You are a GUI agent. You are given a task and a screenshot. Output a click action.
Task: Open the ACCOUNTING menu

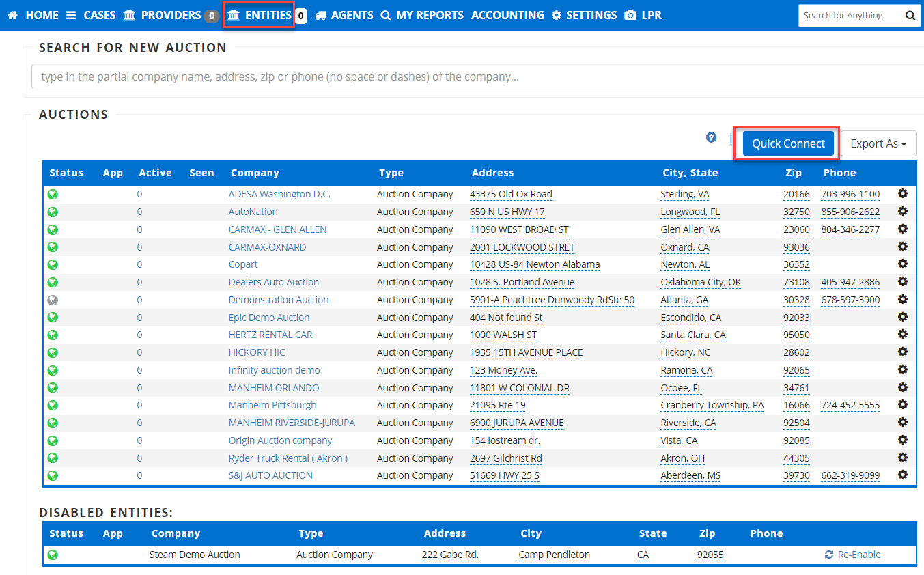point(507,15)
